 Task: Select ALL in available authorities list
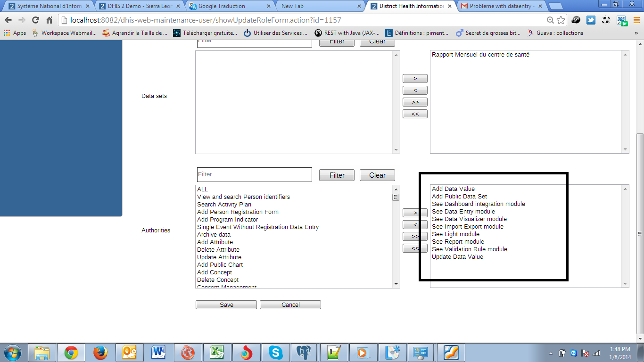tap(202, 189)
